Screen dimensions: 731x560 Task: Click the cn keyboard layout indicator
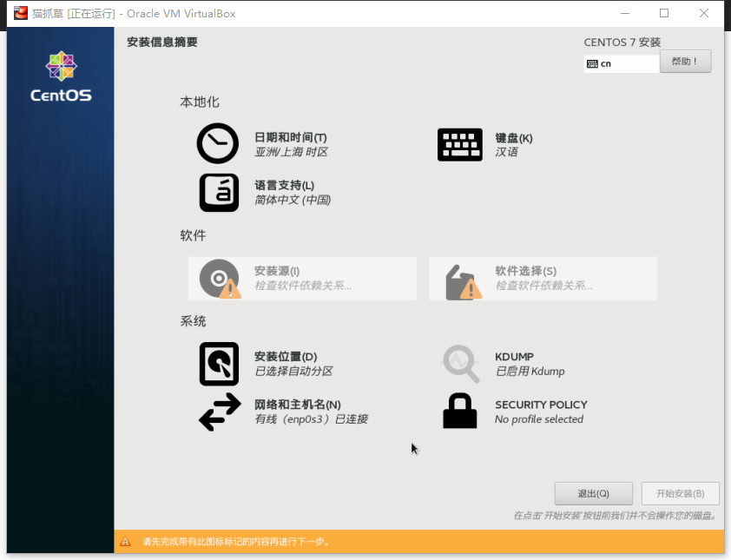[622, 64]
